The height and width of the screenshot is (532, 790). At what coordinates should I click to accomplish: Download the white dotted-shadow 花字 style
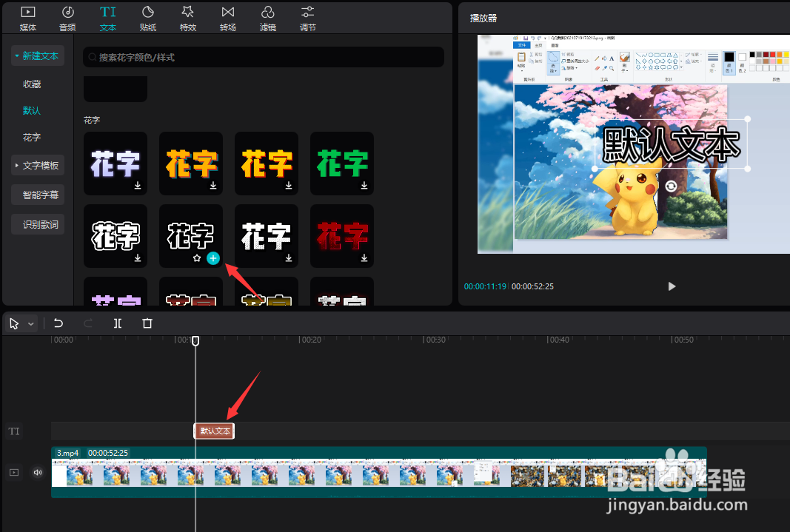click(289, 258)
